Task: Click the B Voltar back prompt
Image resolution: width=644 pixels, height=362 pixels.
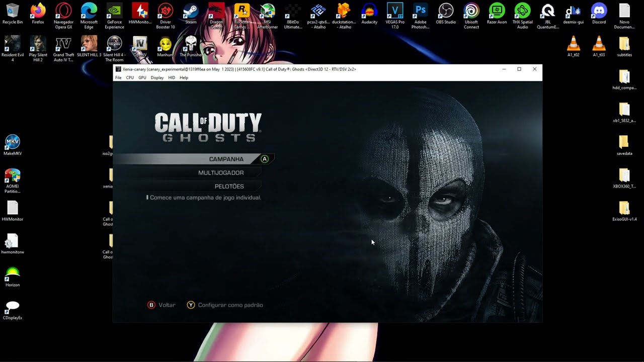Action: pyautogui.click(x=162, y=305)
